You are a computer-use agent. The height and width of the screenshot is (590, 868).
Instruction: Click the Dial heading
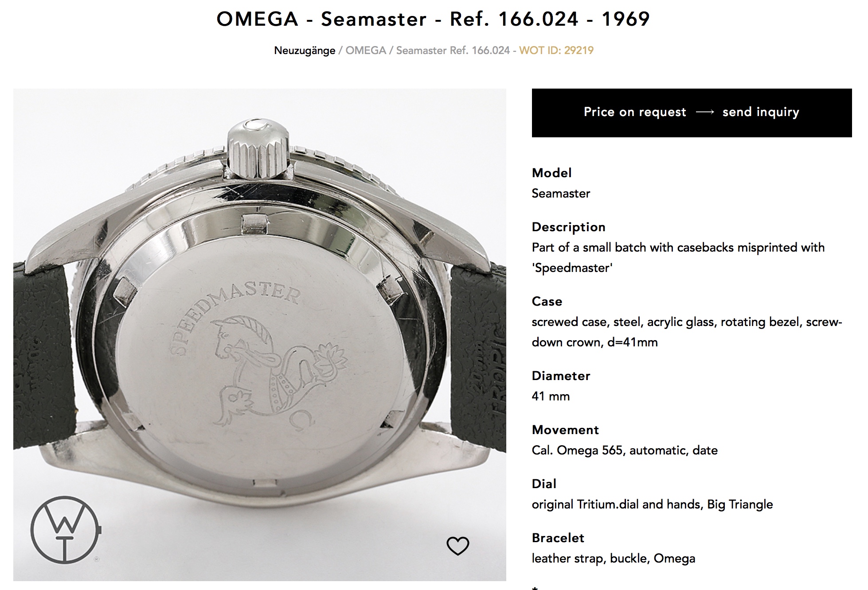(x=544, y=484)
